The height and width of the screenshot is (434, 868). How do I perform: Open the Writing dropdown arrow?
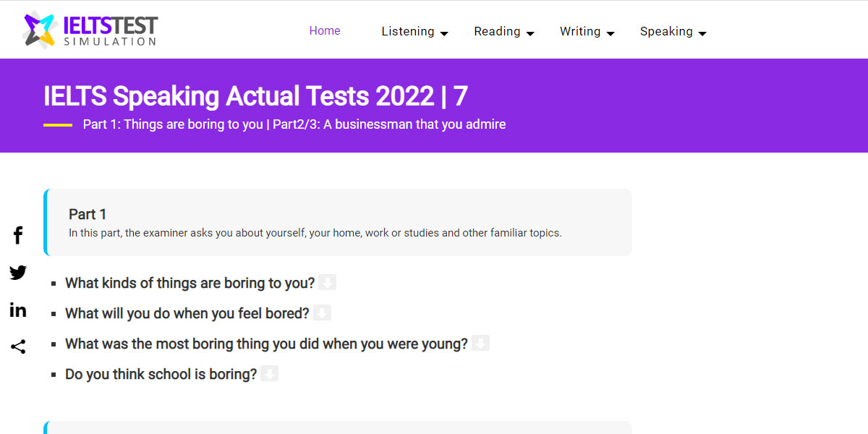tap(611, 33)
